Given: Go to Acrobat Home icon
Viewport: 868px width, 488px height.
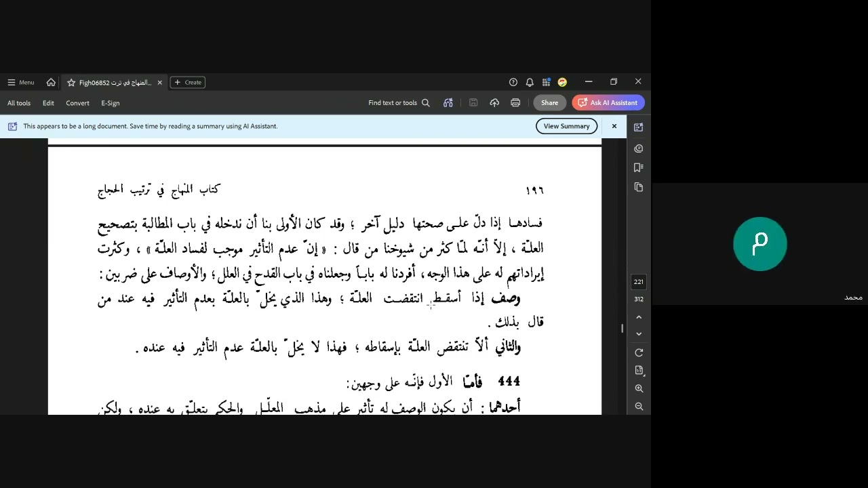Looking at the screenshot, I should click(x=51, y=82).
